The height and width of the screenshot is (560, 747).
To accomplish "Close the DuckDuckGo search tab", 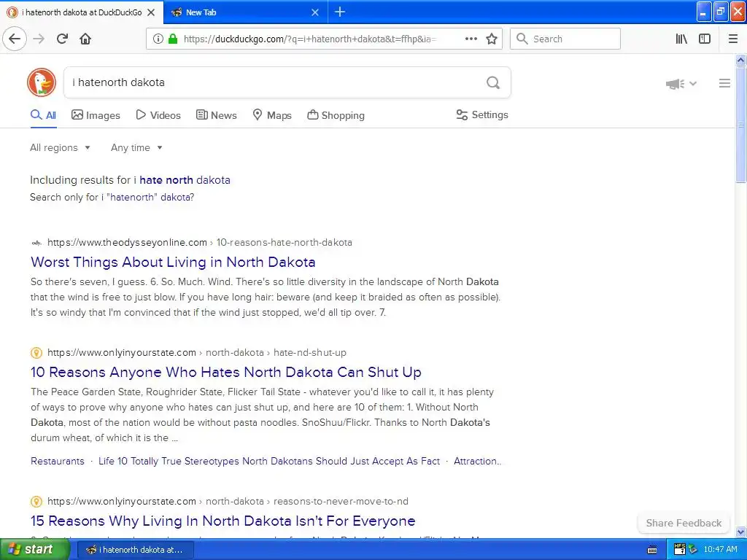I will (151, 12).
